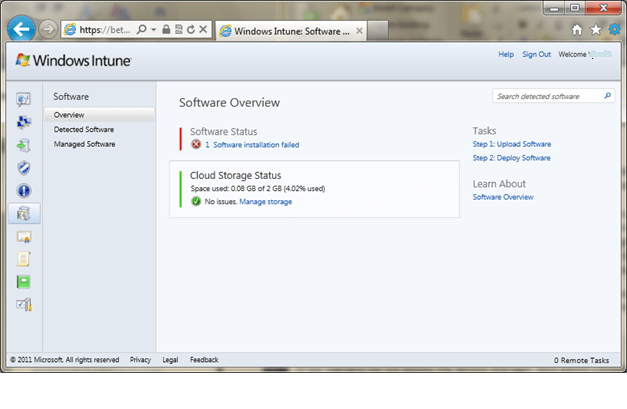Open the Computers workspace icon
This screenshot has width=627, height=409.
click(24, 122)
